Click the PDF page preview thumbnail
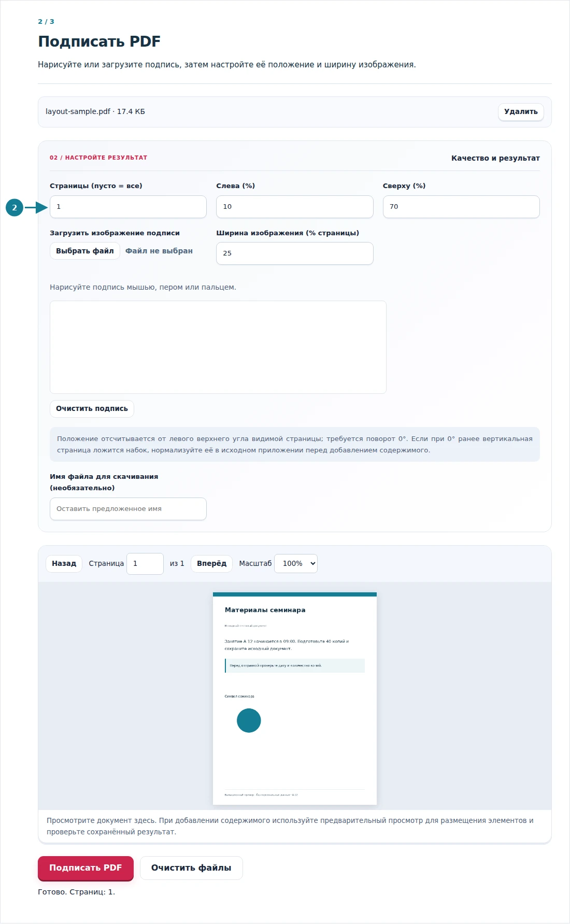Image resolution: width=570 pixels, height=924 pixels. (295, 699)
